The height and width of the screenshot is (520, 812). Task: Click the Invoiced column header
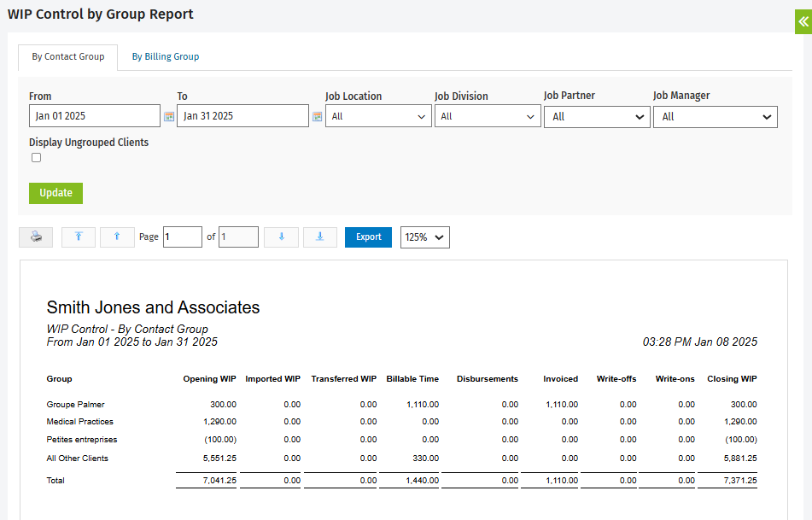tap(560, 379)
